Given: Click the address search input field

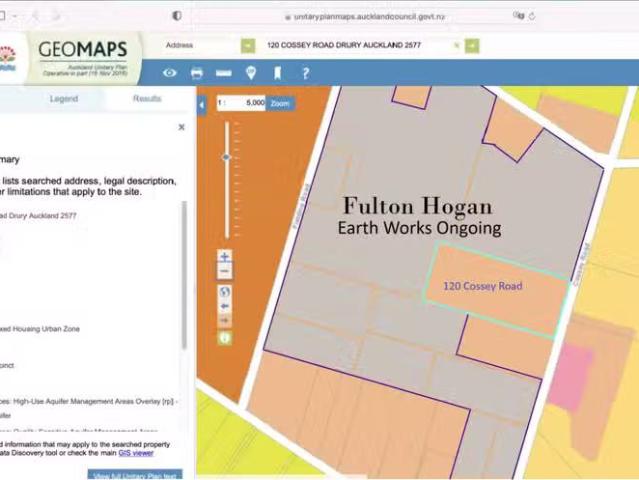Looking at the screenshot, I should point(355,46).
